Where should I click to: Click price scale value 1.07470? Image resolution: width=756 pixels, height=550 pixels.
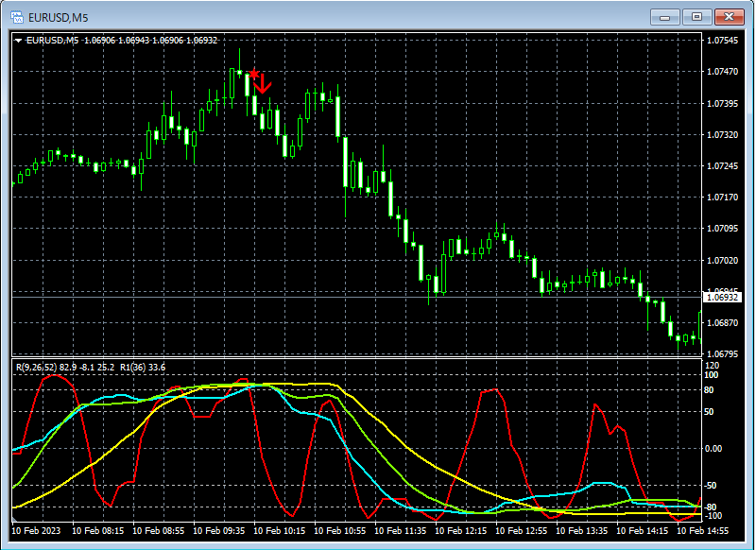click(x=722, y=72)
